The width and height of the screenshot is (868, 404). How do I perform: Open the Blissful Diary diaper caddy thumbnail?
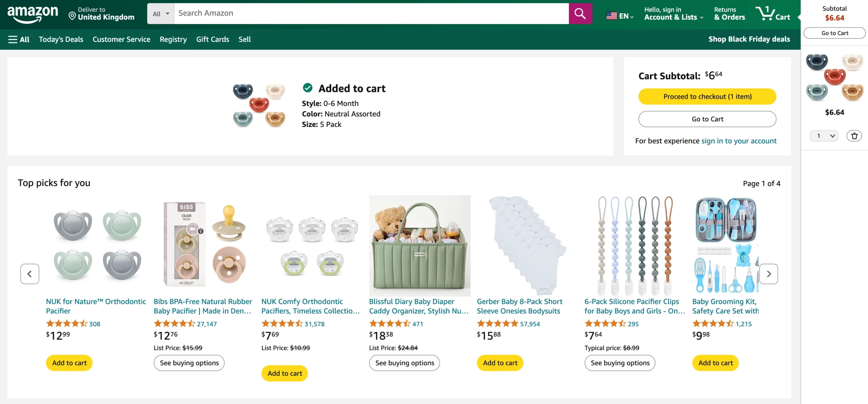[x=420, y=246]
